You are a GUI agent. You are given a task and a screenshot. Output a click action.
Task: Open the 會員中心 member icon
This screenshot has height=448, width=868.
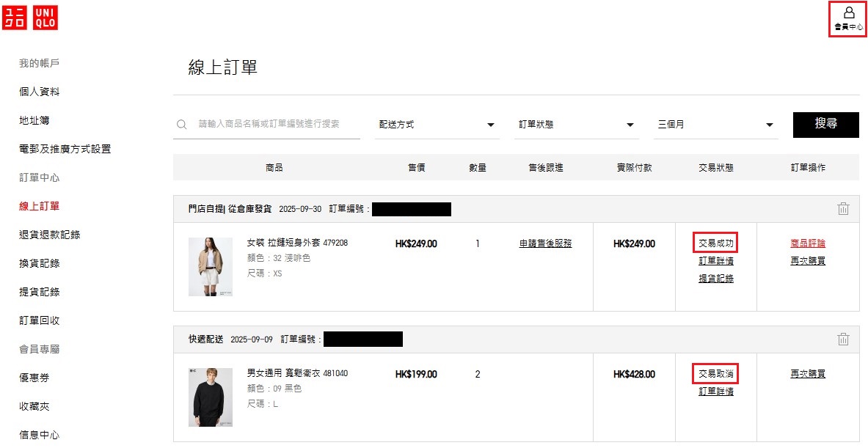click(x=848, y=18)
